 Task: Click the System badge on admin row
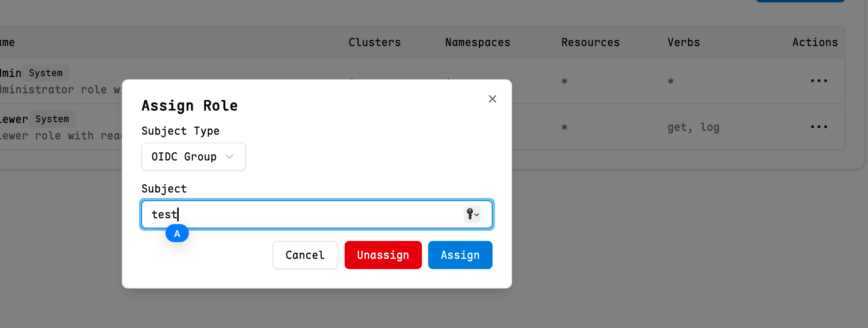point(46,73)
